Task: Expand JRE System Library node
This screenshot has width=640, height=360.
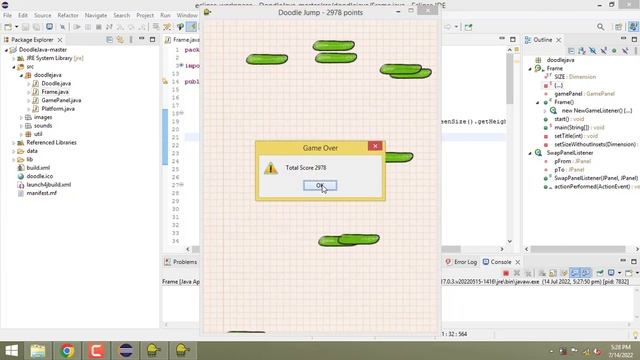Action: pos(13,58)
